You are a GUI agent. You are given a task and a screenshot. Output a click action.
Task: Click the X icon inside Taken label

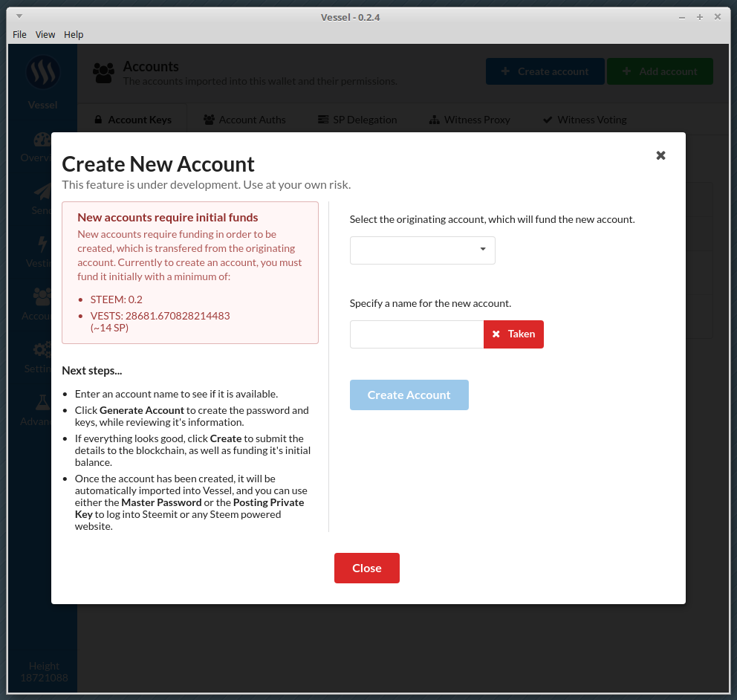496,334
